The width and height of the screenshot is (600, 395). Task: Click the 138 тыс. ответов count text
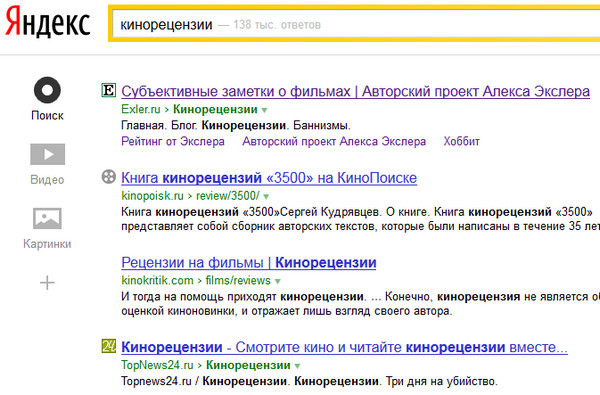(x=277, y=25)
